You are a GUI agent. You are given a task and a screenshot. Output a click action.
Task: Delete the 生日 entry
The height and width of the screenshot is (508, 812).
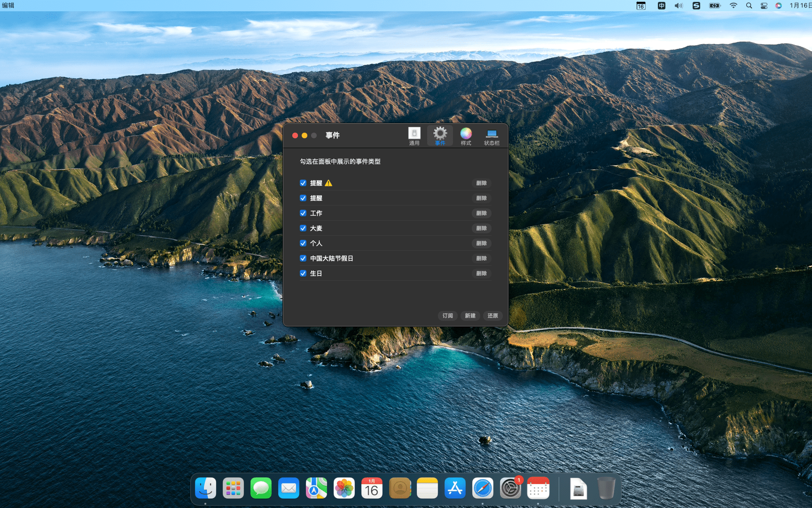pyautogui.click(x=481, y=273)
